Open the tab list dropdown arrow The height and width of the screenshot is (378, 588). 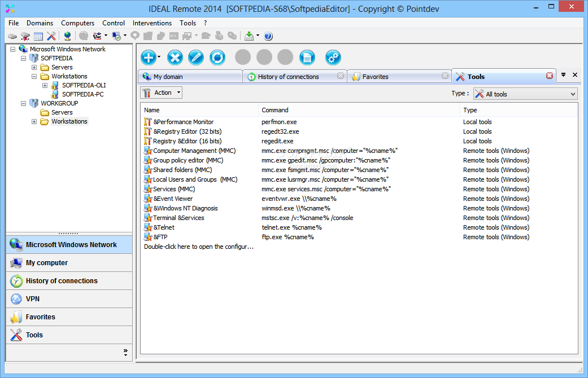(x=563, y=75)
